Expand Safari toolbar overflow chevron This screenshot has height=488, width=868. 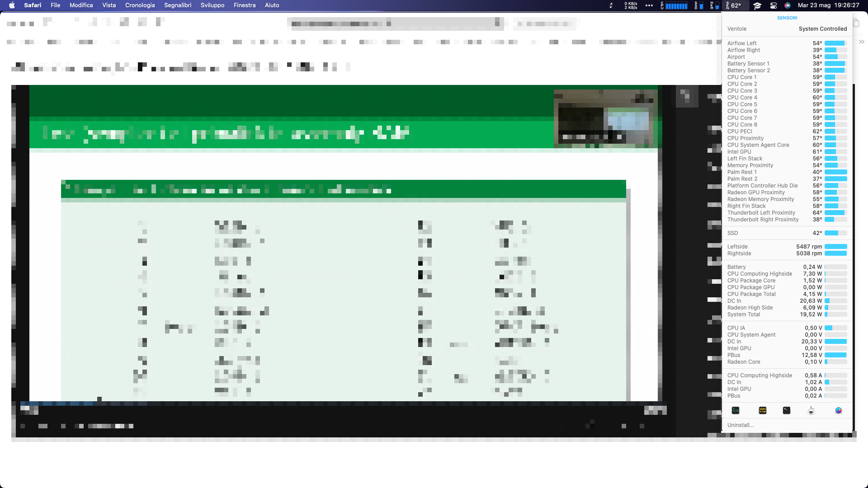tap(862, 42)
